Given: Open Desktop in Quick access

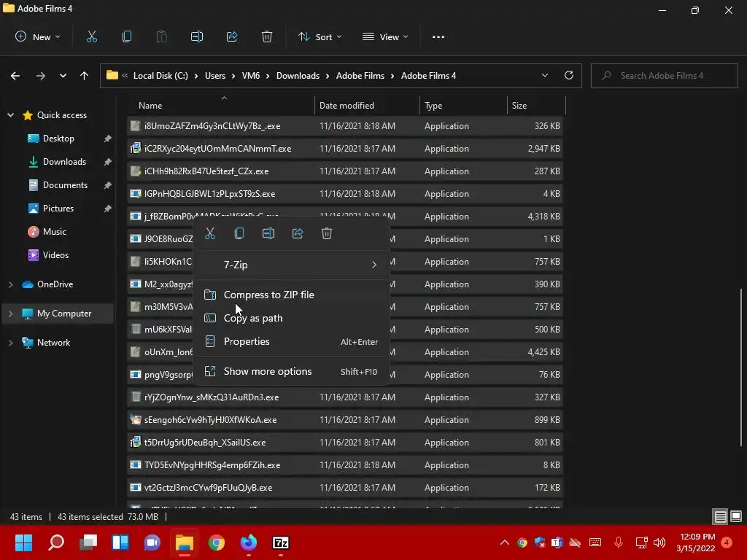Looking at the screenshot, I should click(58, 139).
